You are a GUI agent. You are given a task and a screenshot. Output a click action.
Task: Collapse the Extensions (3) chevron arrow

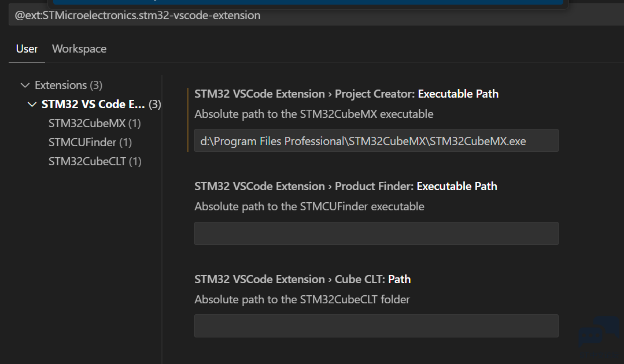coord(25,85)
